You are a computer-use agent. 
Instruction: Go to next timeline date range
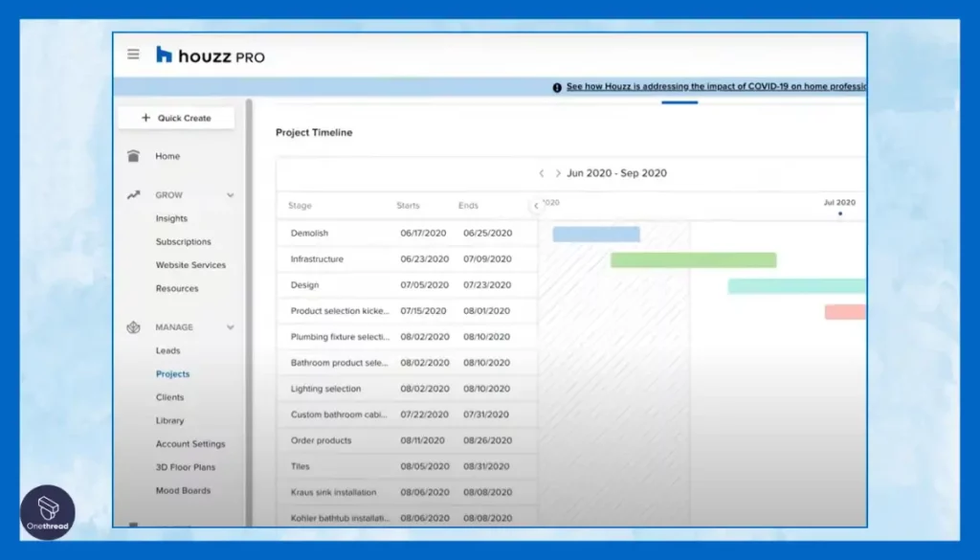pyautogui.click(x=558, y=173)
